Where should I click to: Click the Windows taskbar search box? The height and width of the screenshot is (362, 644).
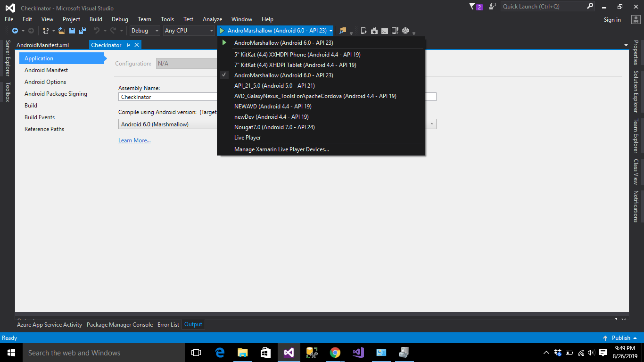point(104,353)
